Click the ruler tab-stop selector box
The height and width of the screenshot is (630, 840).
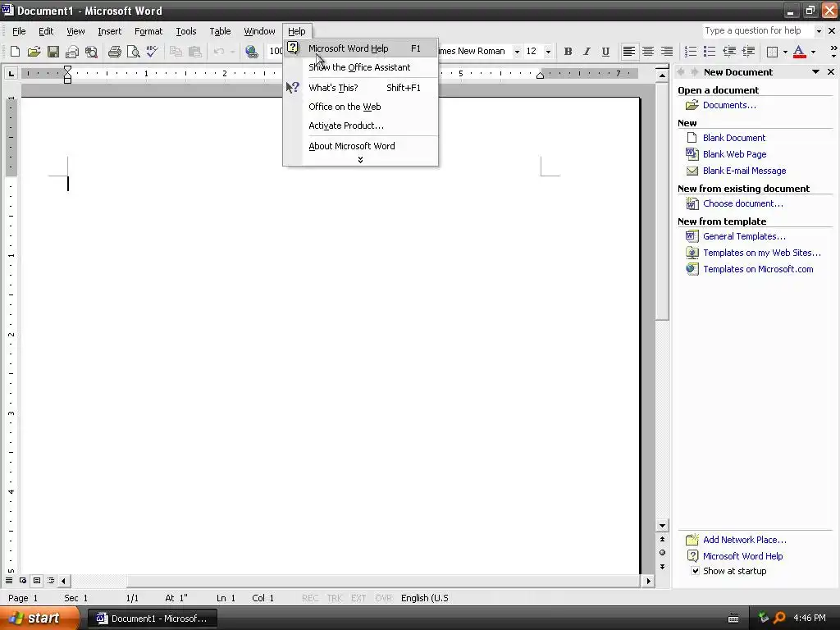point(11,73)
